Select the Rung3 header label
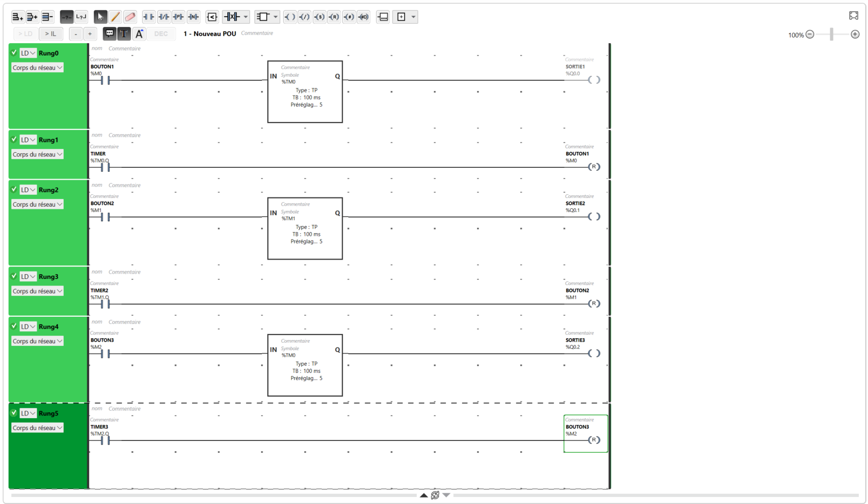The image size is (868, 504). click(x=49, y=277)
